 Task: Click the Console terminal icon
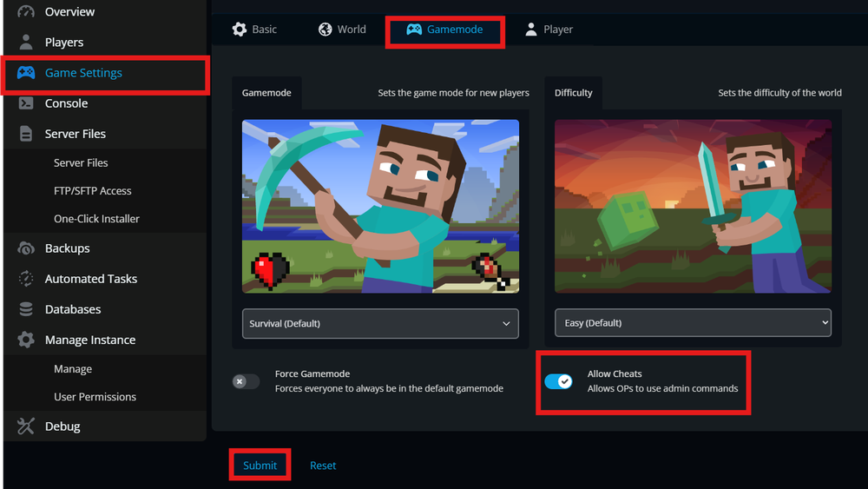coord(26,103)
